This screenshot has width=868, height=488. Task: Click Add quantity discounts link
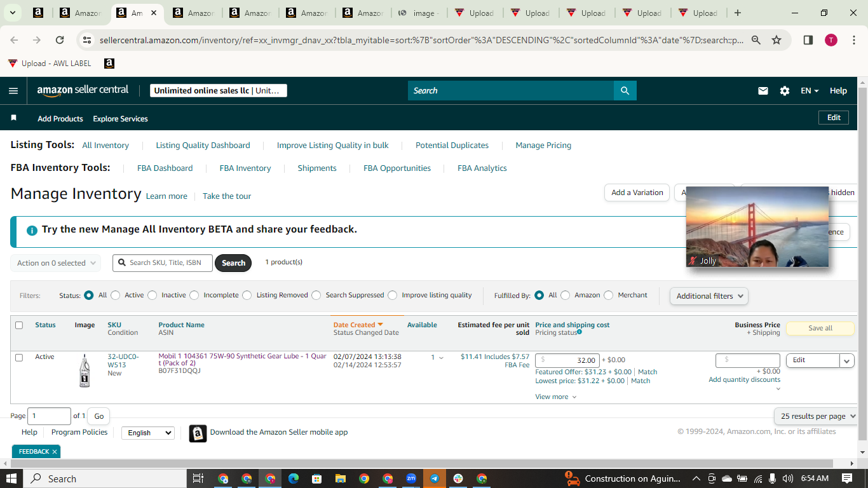click(x=745, y=380)
